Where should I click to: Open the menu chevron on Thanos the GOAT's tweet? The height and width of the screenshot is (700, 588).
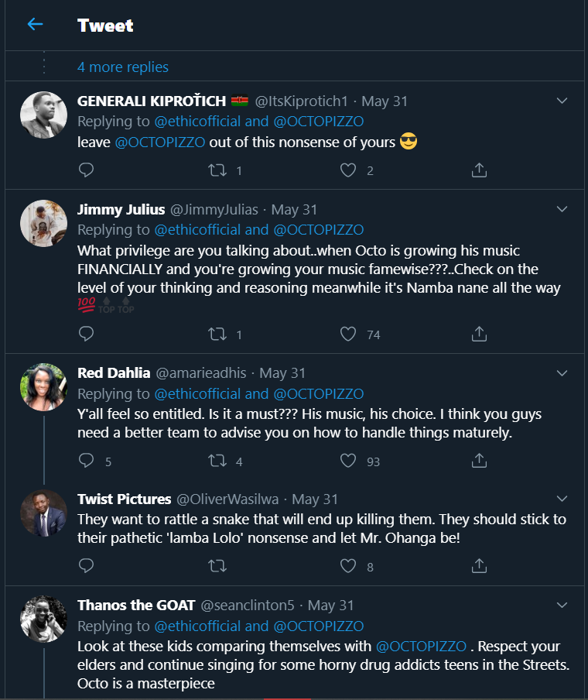pyautogui.click(x=562, y=605)
